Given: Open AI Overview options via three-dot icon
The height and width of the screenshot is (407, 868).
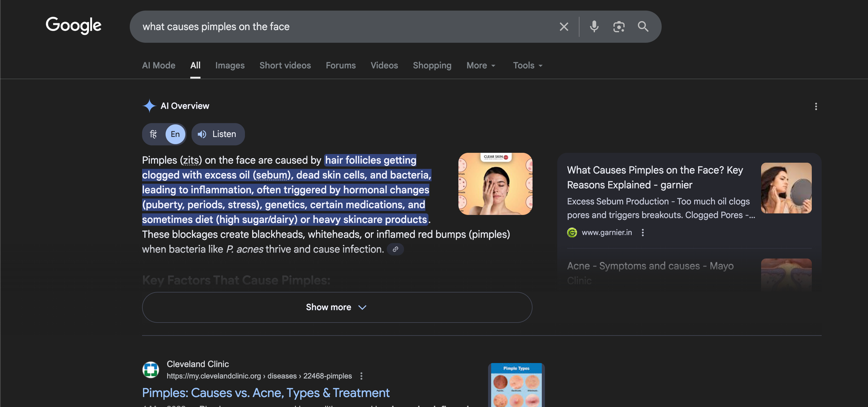Looking at the screenshot, I should (x=816, y=106).
